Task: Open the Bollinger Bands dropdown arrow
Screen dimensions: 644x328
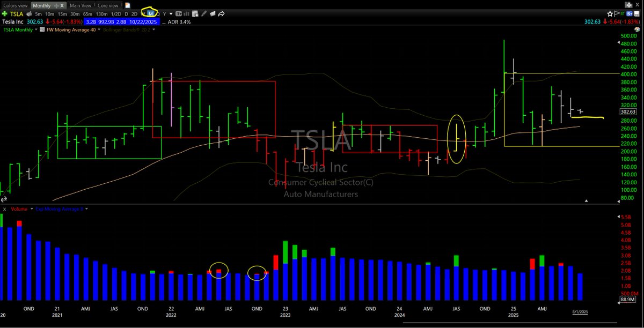Action: 155,30
